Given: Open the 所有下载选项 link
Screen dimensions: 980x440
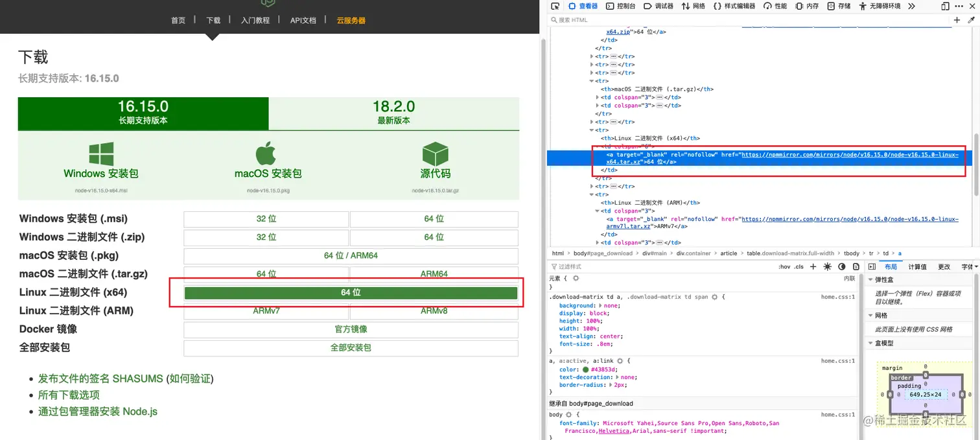Looking at the screenshot, I should pyautogui.click(x=69, y=395).
